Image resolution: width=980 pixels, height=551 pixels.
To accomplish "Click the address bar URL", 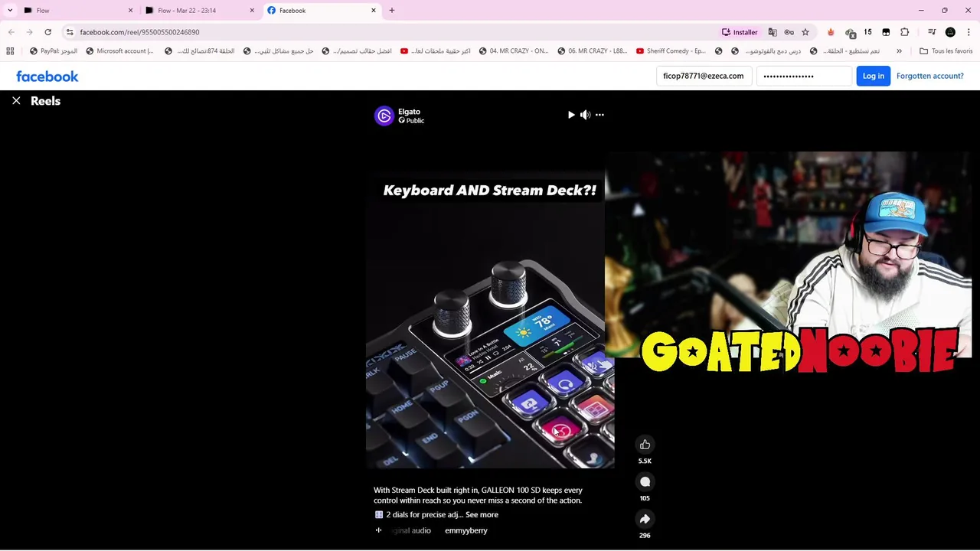I will click(139, 32).
